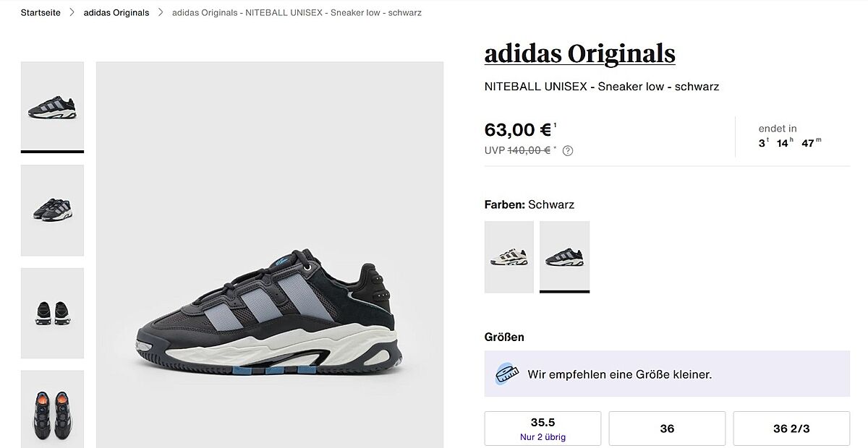Choose size 36

667,428
